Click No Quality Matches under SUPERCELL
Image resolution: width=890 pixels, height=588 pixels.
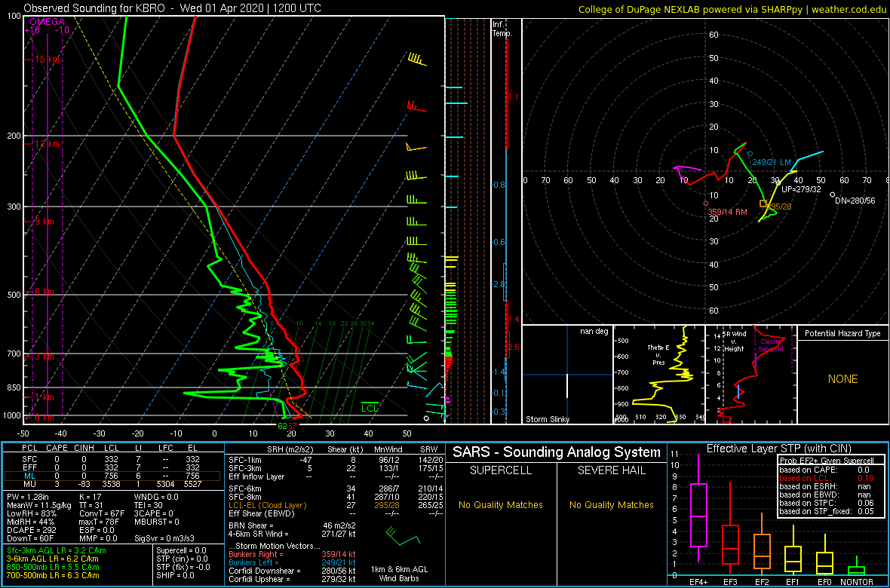500,504
